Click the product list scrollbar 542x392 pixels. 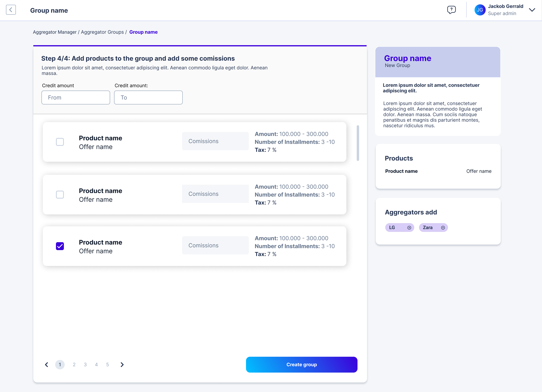pos(358,143)
